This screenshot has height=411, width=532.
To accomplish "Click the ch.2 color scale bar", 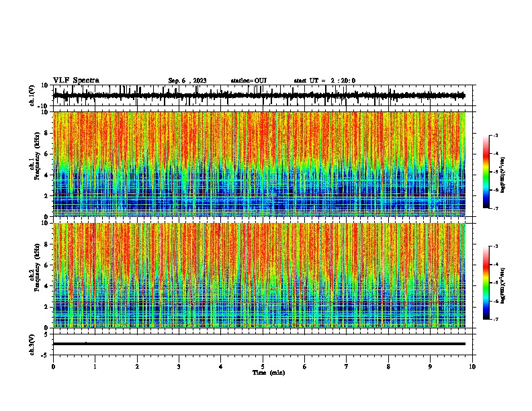I will [x=486, y=283].
